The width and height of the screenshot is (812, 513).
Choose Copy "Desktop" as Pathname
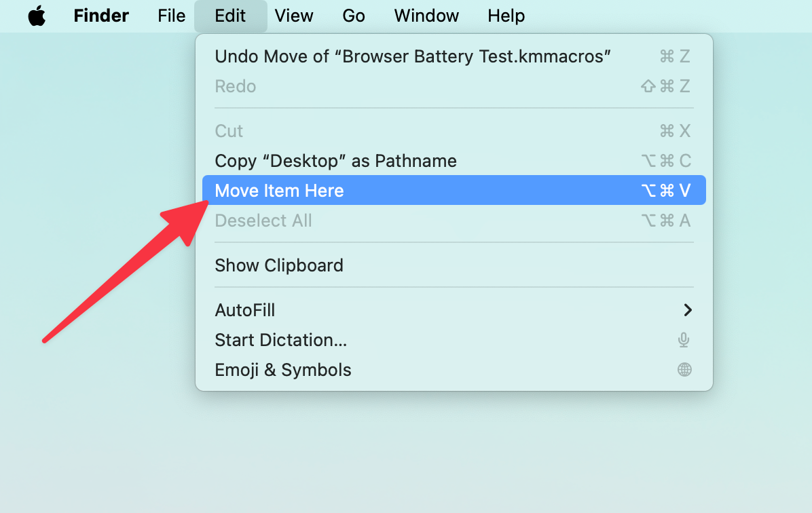pyautogui.click(x=335, y=161)
